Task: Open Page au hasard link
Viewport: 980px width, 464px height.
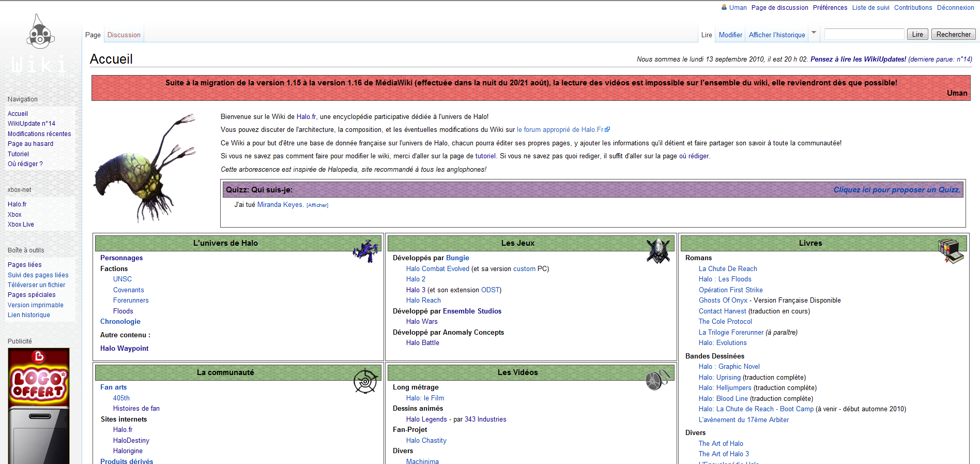Action: pos(30,144)
